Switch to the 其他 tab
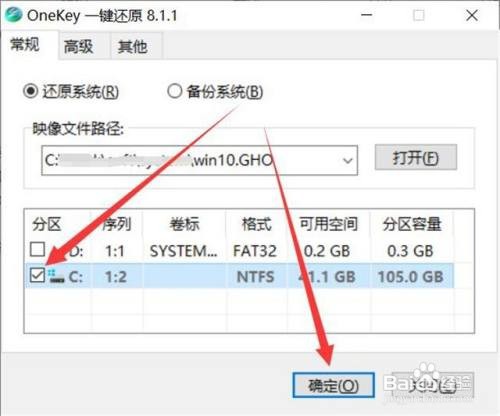 133,46
